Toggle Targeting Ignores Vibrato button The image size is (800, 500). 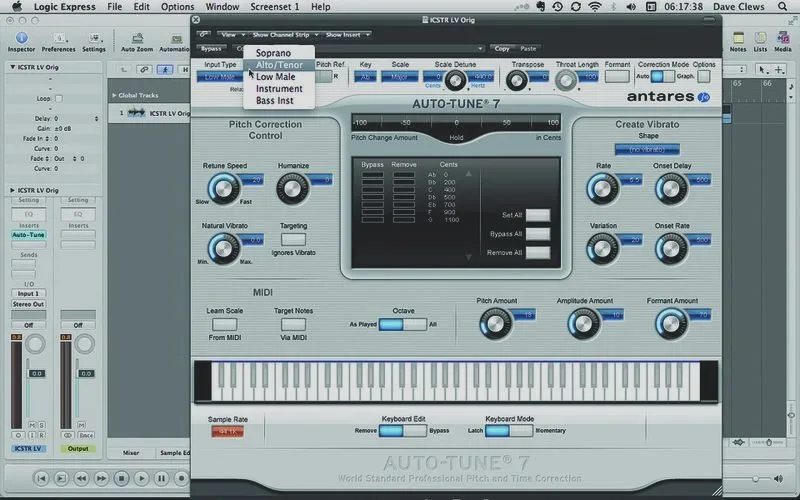[293, 239]
